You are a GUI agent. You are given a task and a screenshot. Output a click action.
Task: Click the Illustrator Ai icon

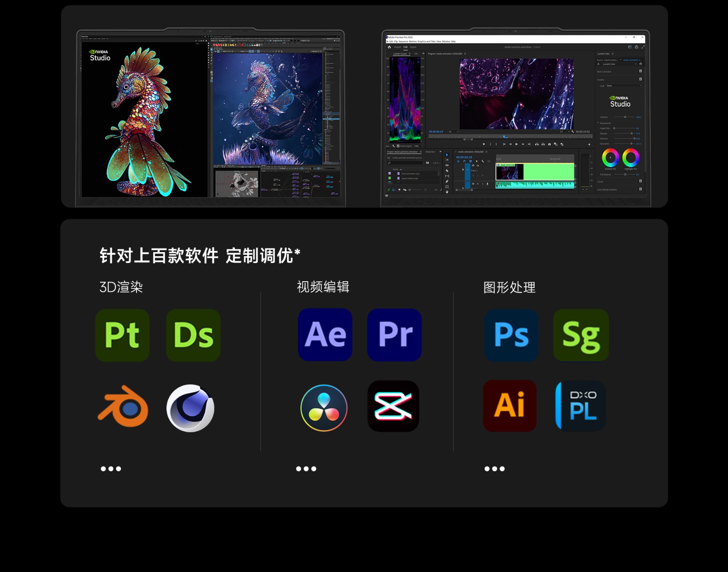[x=510, y=406]
